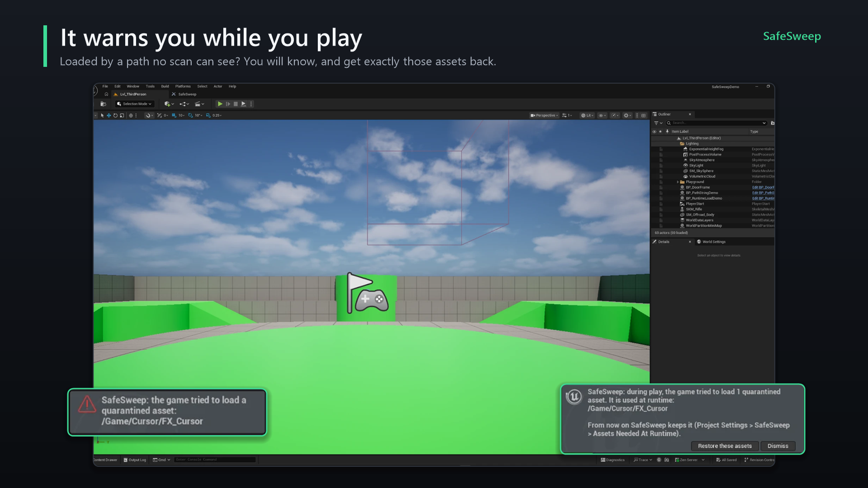Click the Skip/advance frame button in play toolbar
The image size is (868, 488).
[x=228, y=104]
